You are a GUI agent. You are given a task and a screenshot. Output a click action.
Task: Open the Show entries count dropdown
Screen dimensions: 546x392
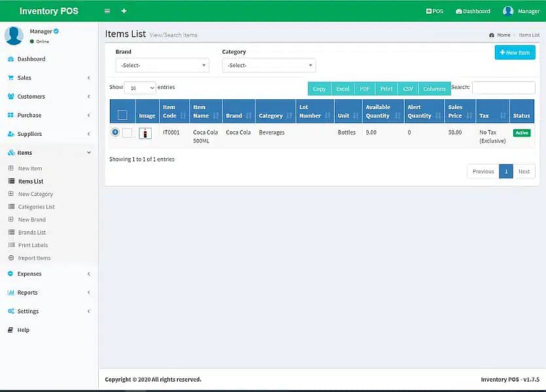point(140,88)
